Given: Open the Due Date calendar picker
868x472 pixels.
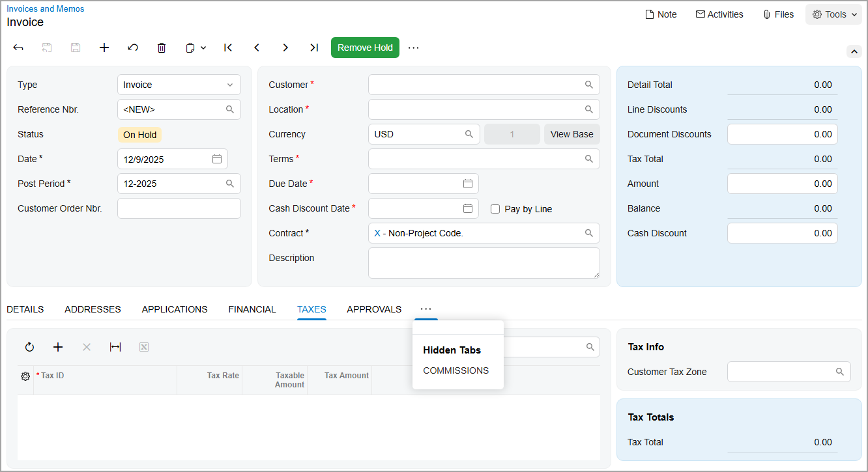Looking at the screenshot, I should [x=468, y=184].
